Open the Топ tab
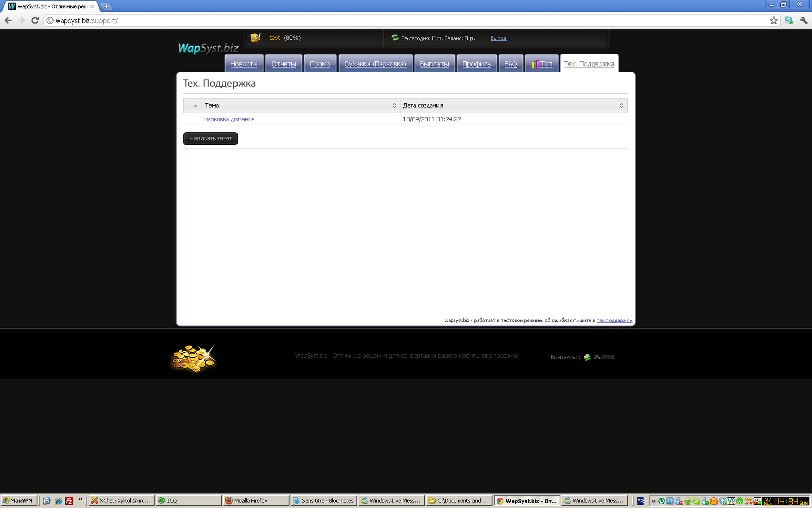This screenshot has width=812, height=508. click(542, 63)
